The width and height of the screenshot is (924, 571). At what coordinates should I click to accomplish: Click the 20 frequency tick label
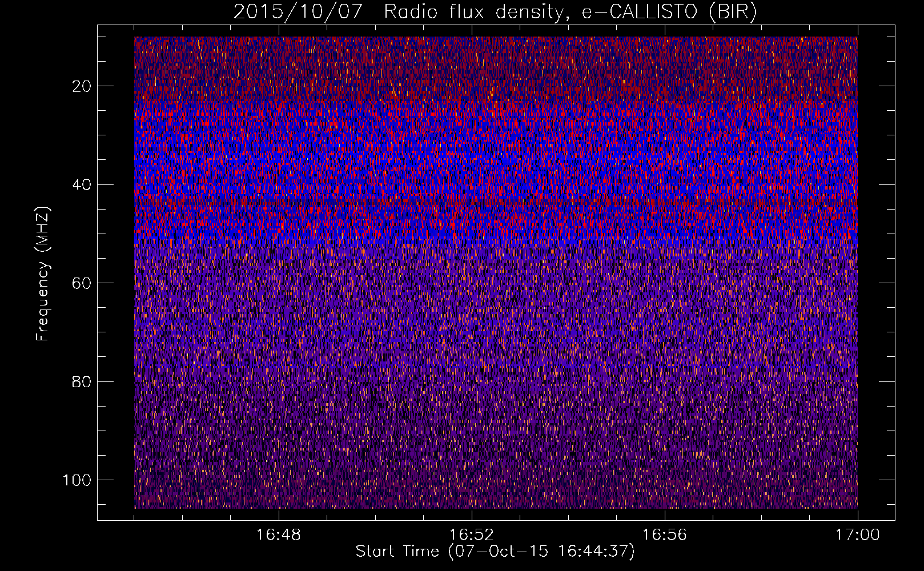[82, 86]
